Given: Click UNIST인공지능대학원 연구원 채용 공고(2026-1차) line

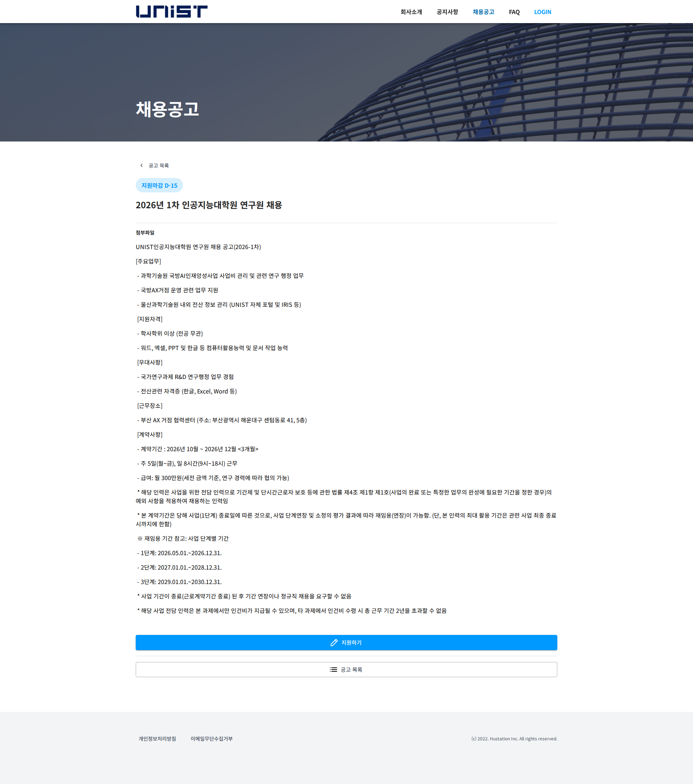Looking at the screenshot, I should pyautogui.click(x=198, y=247).
